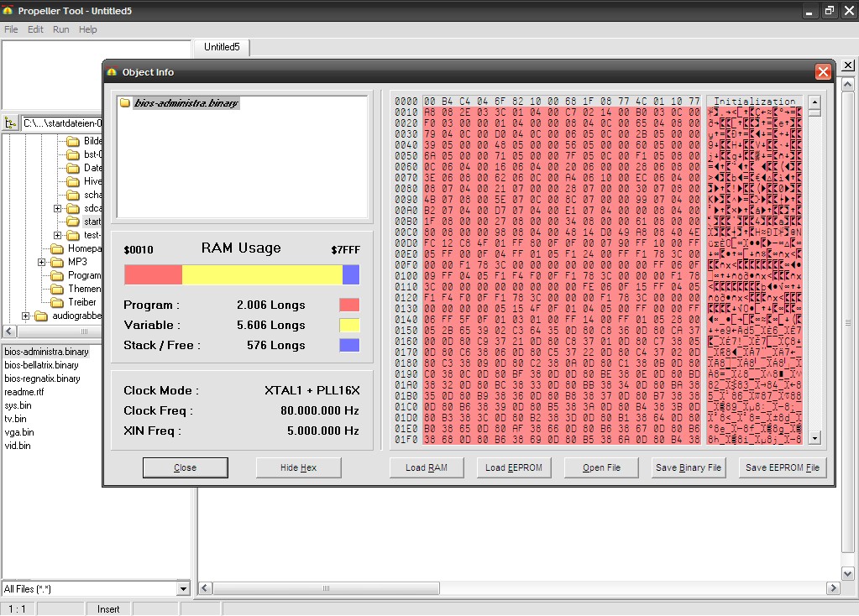
Task: Open the Run menu
Action: [60, 29]
